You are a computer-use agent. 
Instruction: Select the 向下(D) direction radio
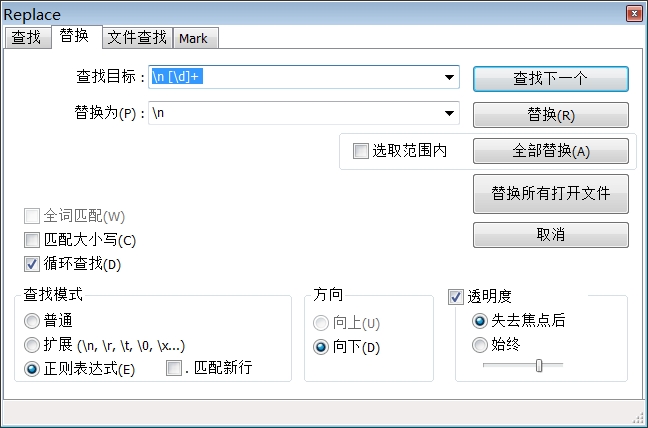click(321, 347)
